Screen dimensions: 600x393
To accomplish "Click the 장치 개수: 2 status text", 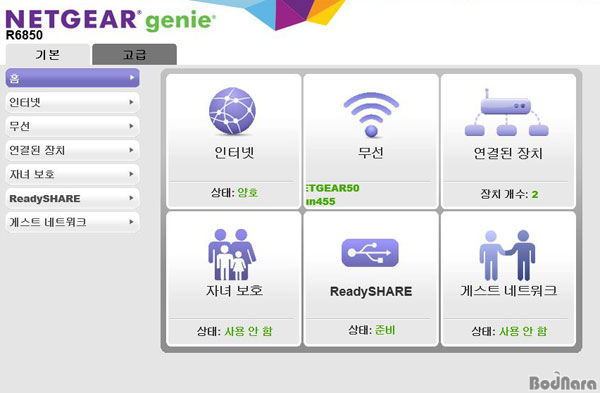I will pos(509,194).
